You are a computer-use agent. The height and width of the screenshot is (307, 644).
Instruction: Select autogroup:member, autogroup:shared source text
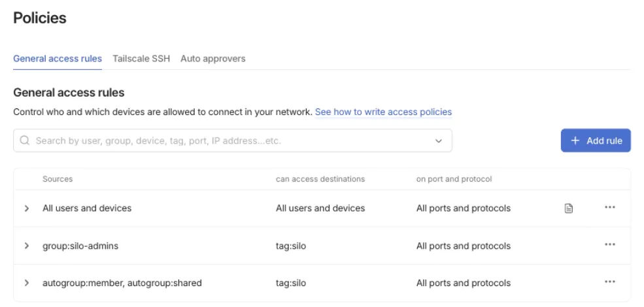pos(122,283)
